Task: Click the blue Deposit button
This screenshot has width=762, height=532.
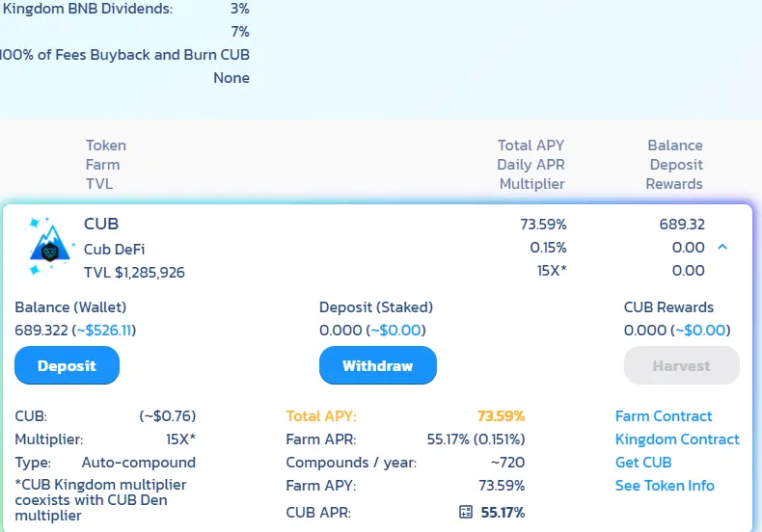Action: pos(68,365)
